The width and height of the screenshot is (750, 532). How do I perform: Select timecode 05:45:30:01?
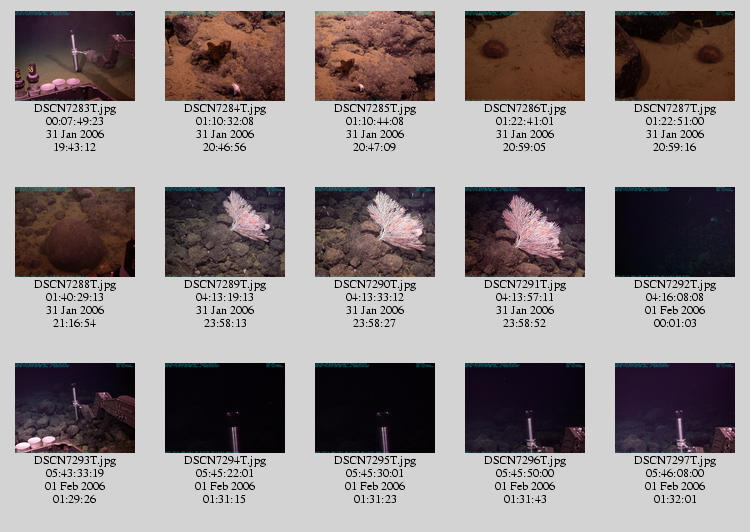[x=375, y=473]
